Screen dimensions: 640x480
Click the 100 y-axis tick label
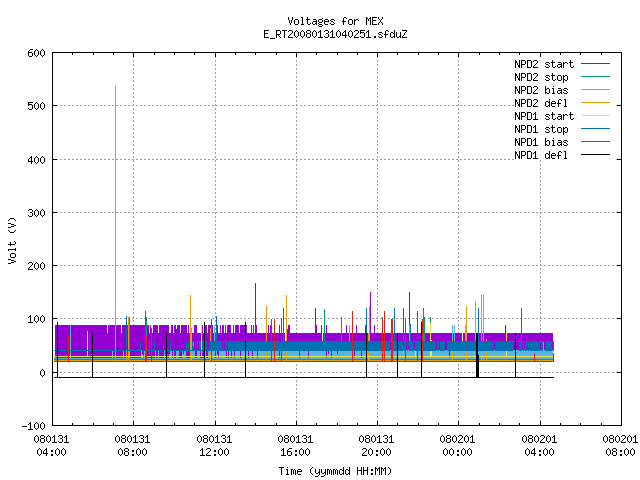pos(36,319)
